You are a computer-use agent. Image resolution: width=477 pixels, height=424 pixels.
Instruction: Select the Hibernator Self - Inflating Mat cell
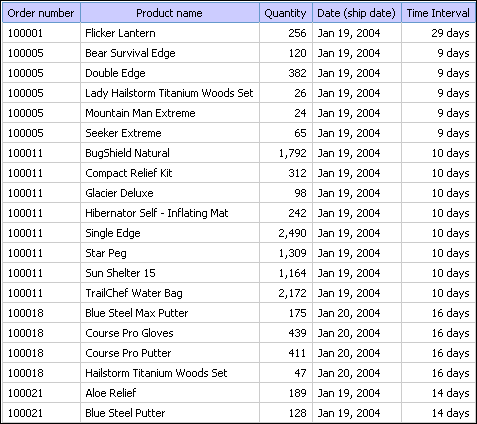pos(170,213)
